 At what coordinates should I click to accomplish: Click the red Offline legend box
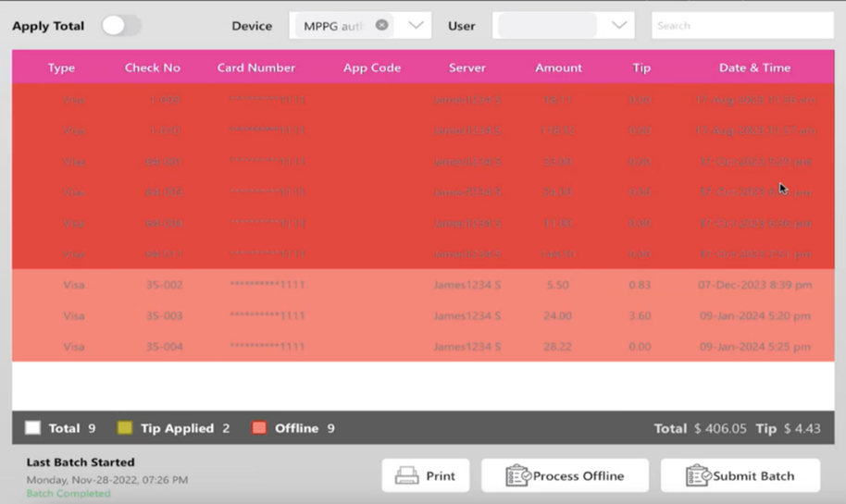[259, 428]
